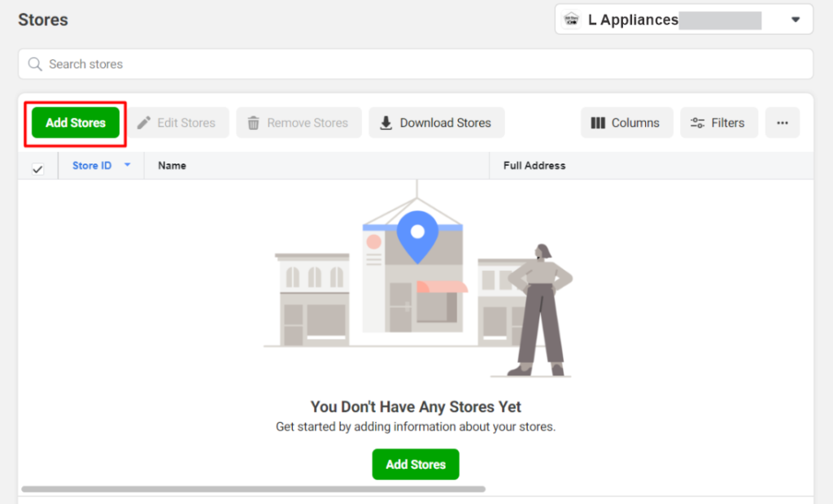Click the Edit Stores button label

pyautogui.click(x=186, y=124)
